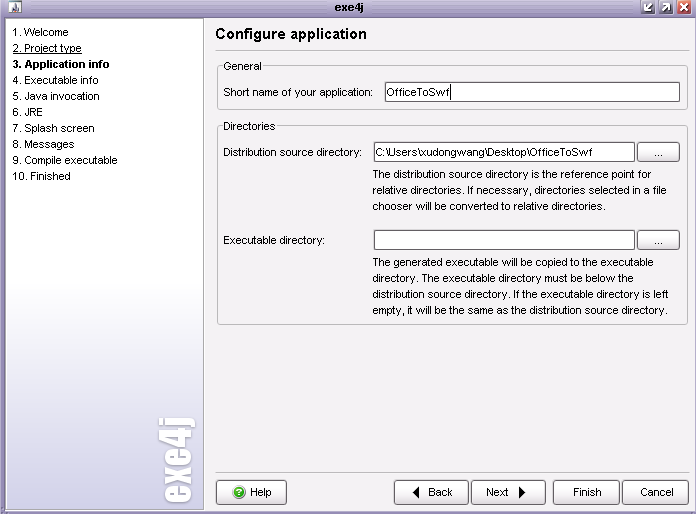Maximize the exe4j window

pos(666,7)
